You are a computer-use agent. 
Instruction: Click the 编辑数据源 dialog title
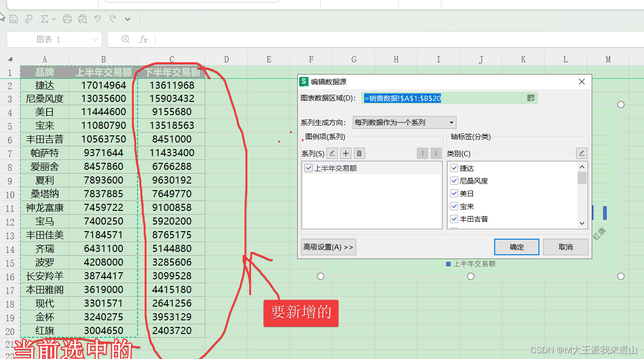tap(328, 82)
